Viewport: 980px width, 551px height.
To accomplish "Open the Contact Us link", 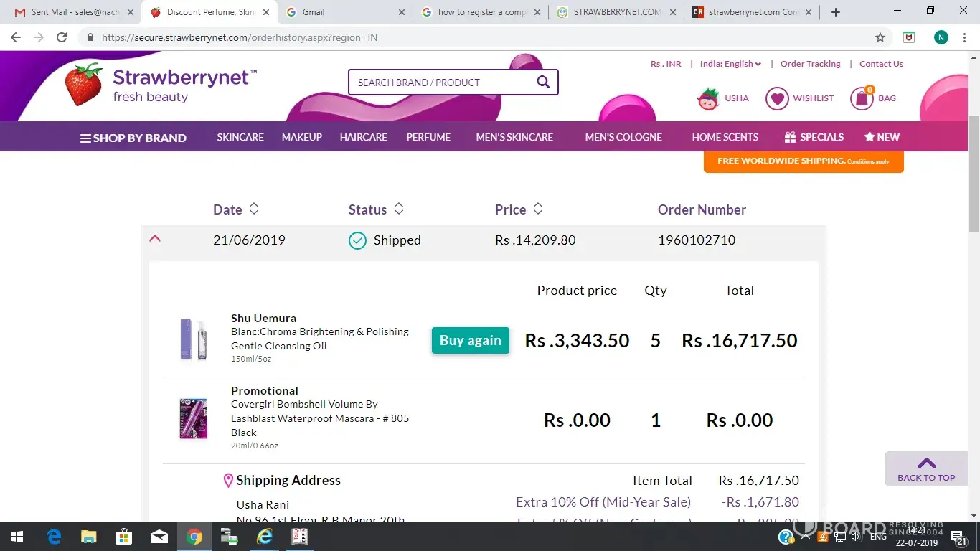I will [882, 64].
